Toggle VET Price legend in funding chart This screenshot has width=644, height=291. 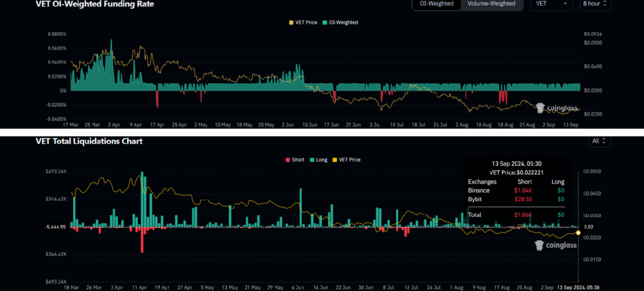click(x=303, y=23)
